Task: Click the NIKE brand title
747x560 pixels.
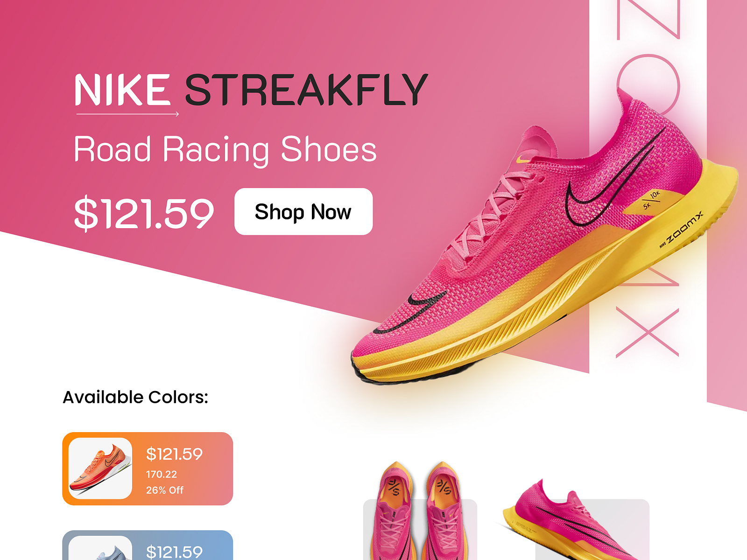Action: (x=122, y=90)
